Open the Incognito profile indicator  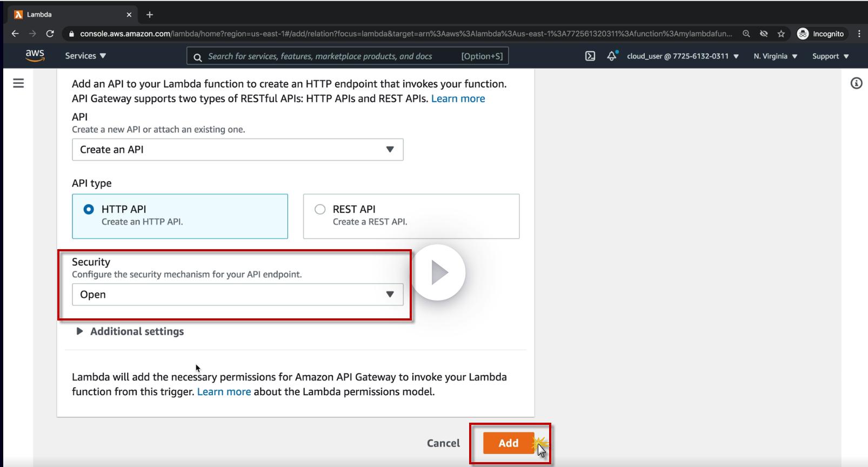(x=820, y=34)
